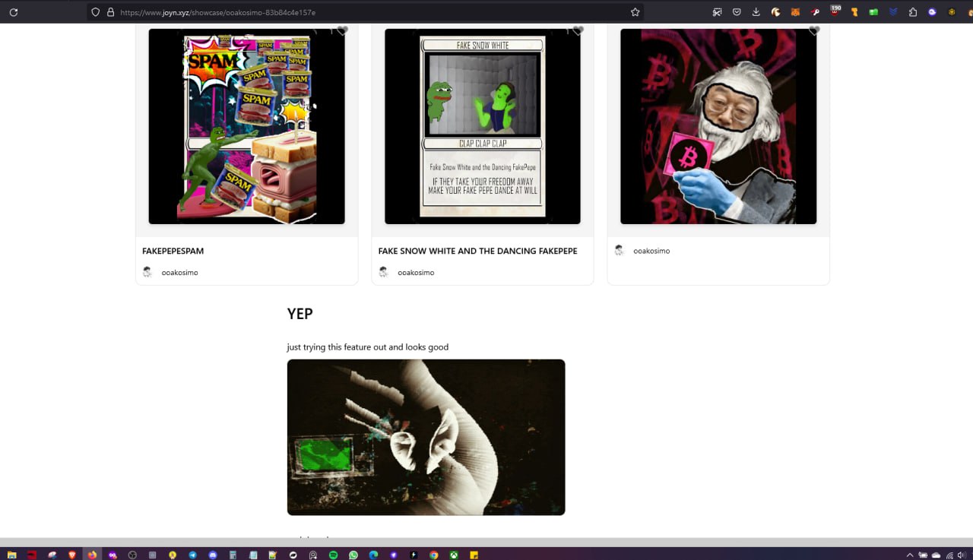The image size is (973, 560).
Task: Click the tracking protection shield icon
Action: click(x=95, y=12)
